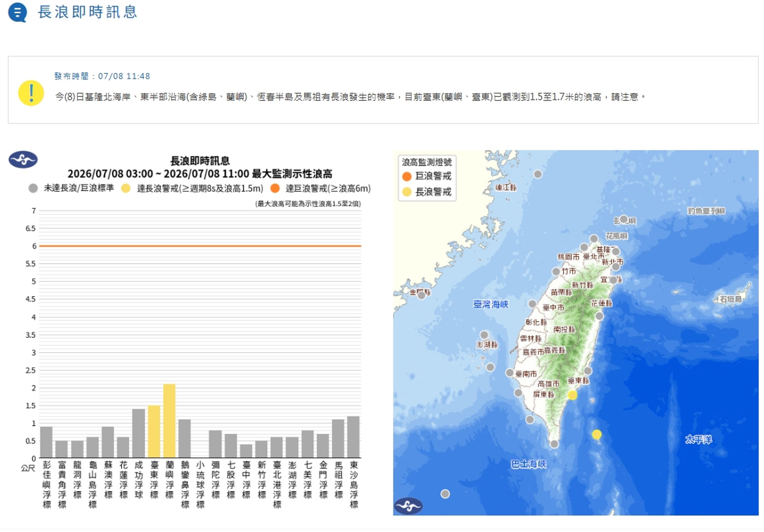The height and width of the screenshot is (532, 764).
Task: Click the yellow 蘭嶼浮標 bar in the chart
Action: [169, 421]
